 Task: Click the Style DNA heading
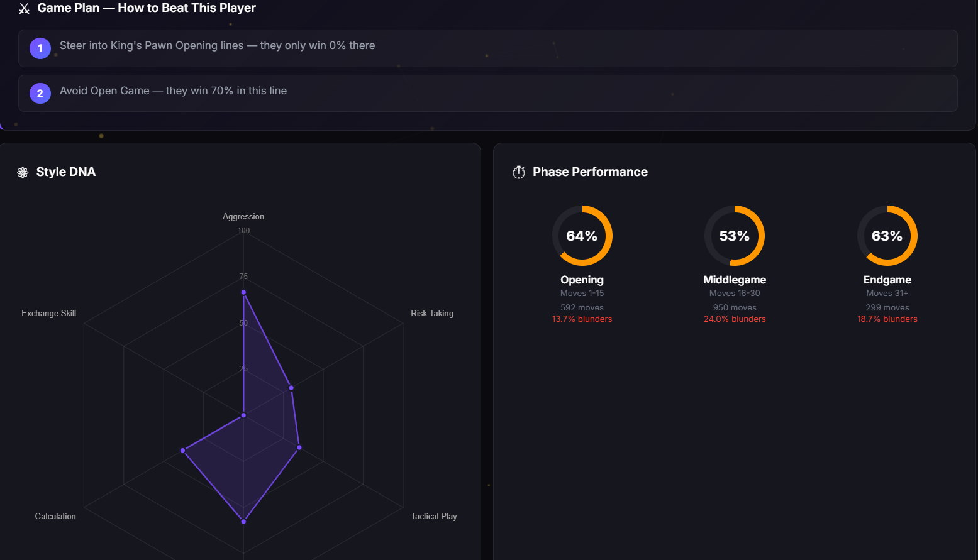click(66, 172)
